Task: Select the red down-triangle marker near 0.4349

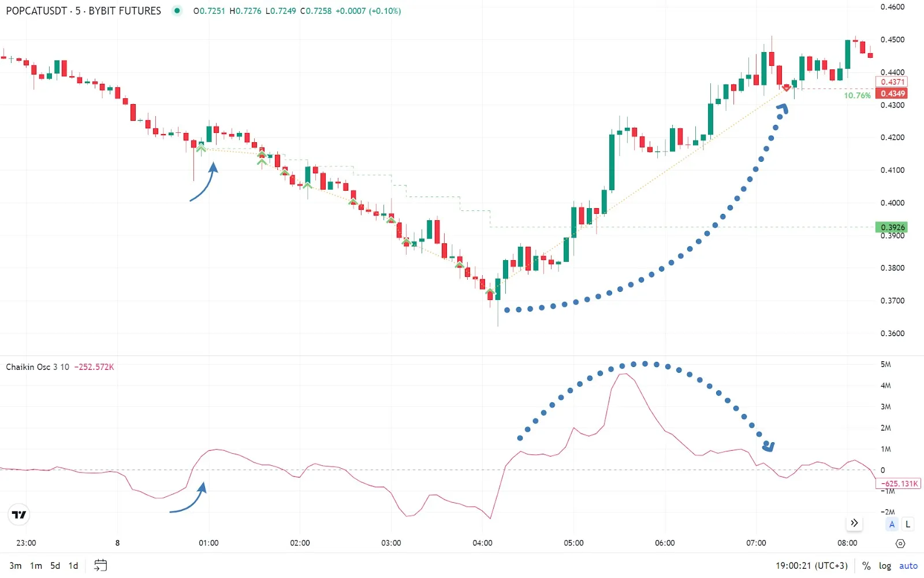Action: point(786,88)
